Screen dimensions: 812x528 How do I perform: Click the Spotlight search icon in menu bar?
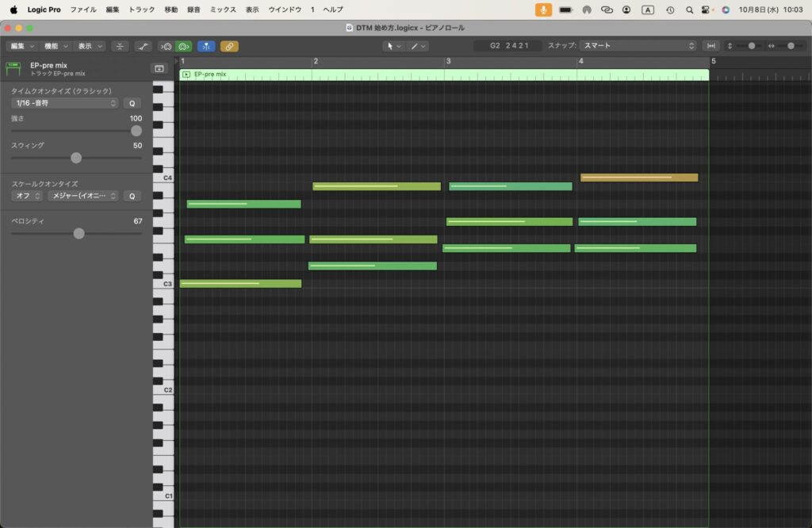(688, 10)
